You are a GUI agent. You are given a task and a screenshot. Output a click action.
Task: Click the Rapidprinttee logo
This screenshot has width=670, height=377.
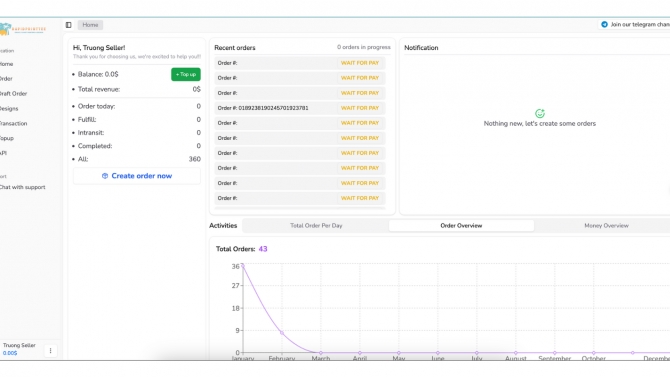[x=23, y=29]
